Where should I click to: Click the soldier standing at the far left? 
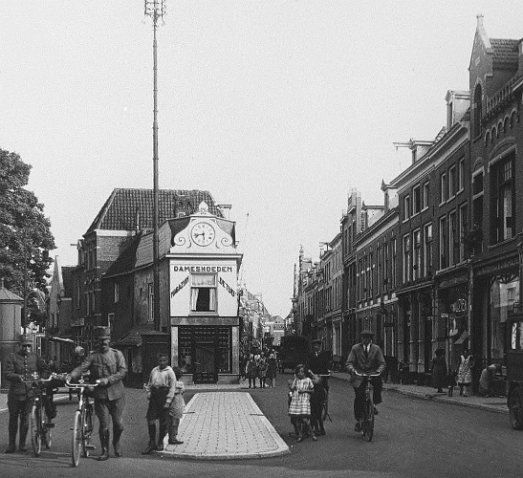click(x=21, y=395)
